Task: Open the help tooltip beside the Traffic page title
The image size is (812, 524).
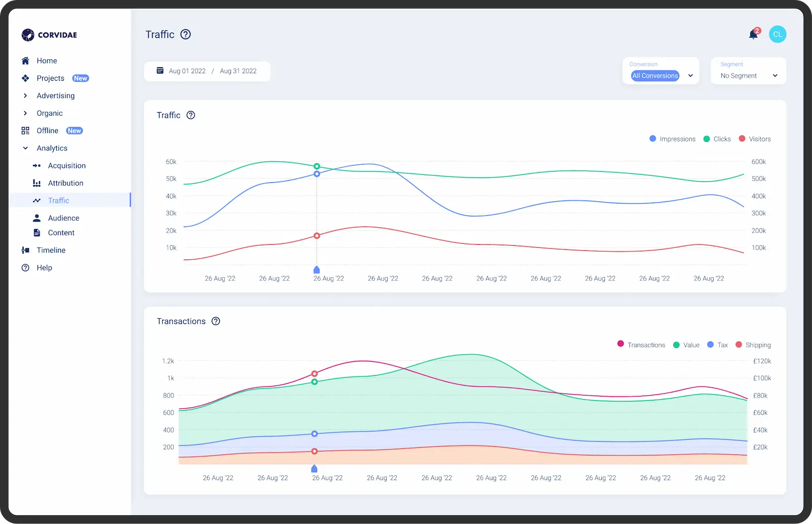Action: [186, 34]
